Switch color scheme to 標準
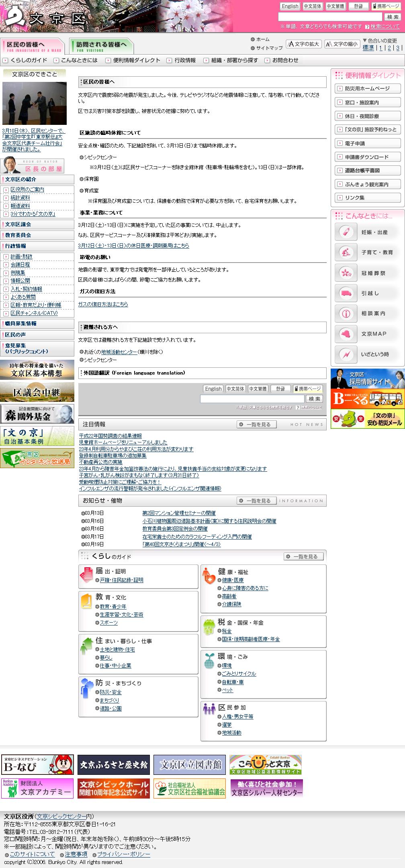The height and width of the screenshot is (868, 405). tap(368, 48)
